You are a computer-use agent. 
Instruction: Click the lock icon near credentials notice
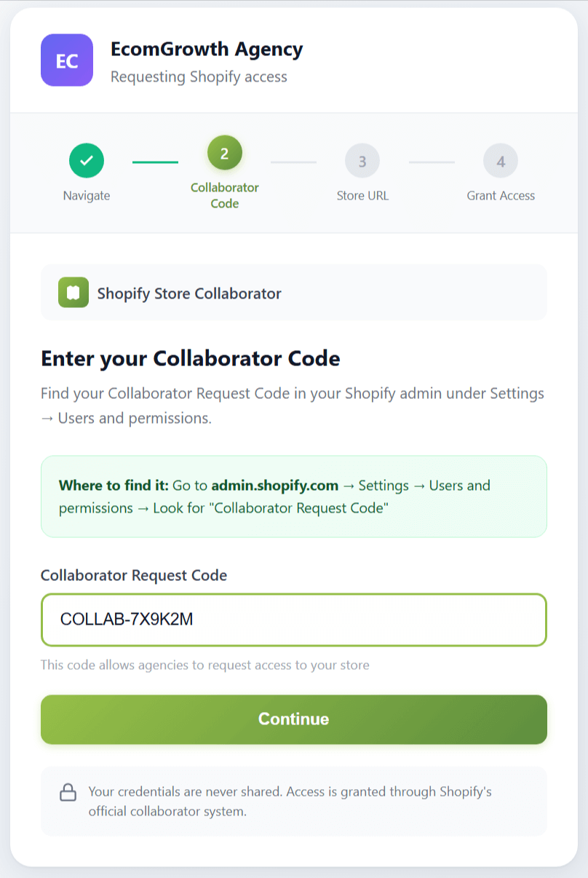click(x=68, y=792)
